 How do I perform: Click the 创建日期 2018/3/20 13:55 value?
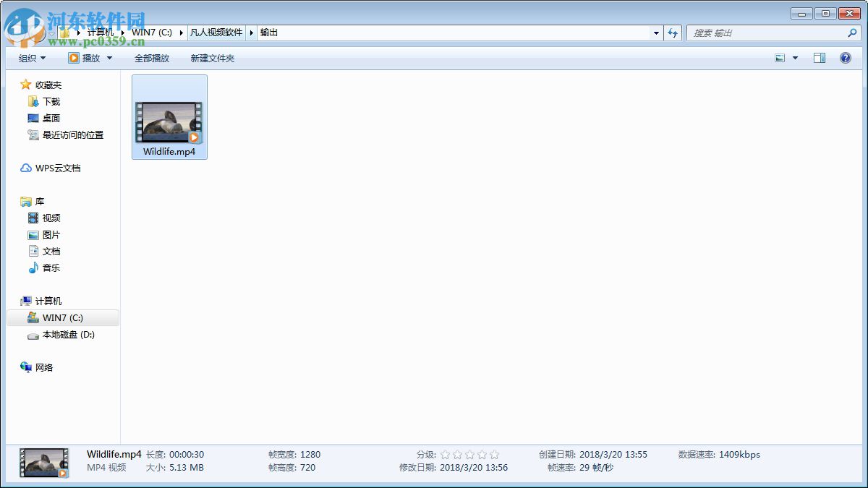click(613, 455)
